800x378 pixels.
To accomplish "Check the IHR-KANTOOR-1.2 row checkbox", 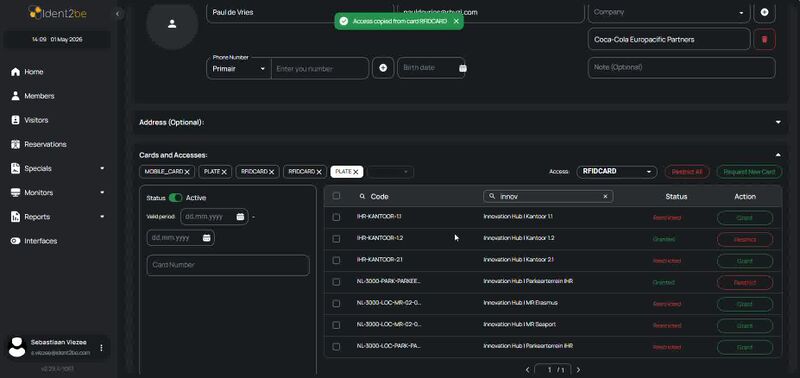I will 336,239.
